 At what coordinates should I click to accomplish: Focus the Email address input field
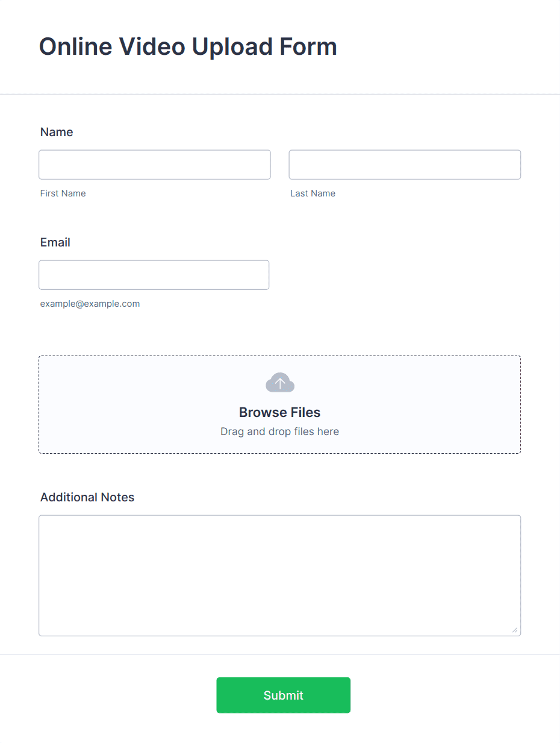click(154, 274)
